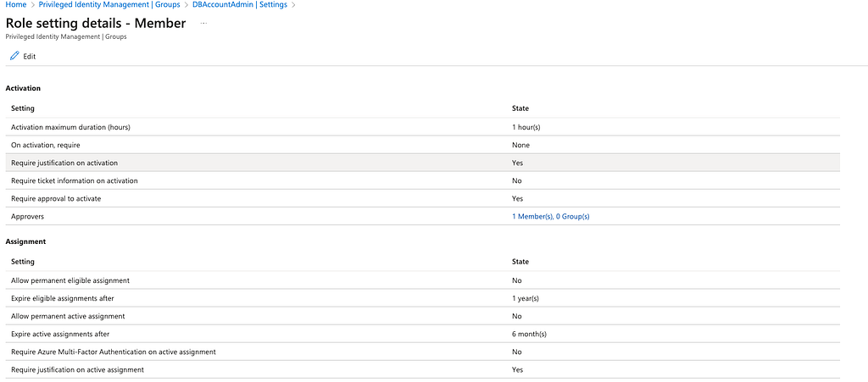Select the 'None' state value
The width and height of the screenshot is (868, 382).
click(x=521, y=145)
